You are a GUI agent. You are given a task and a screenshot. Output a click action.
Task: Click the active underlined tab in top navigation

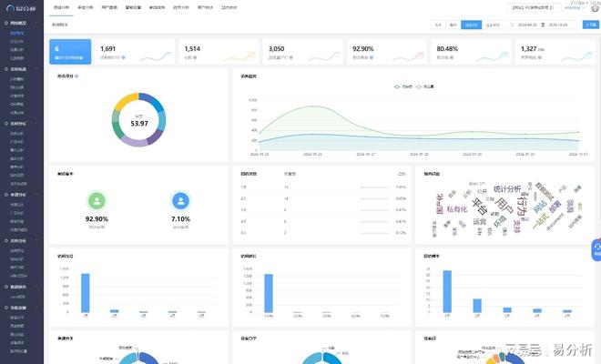click(61, 7)
